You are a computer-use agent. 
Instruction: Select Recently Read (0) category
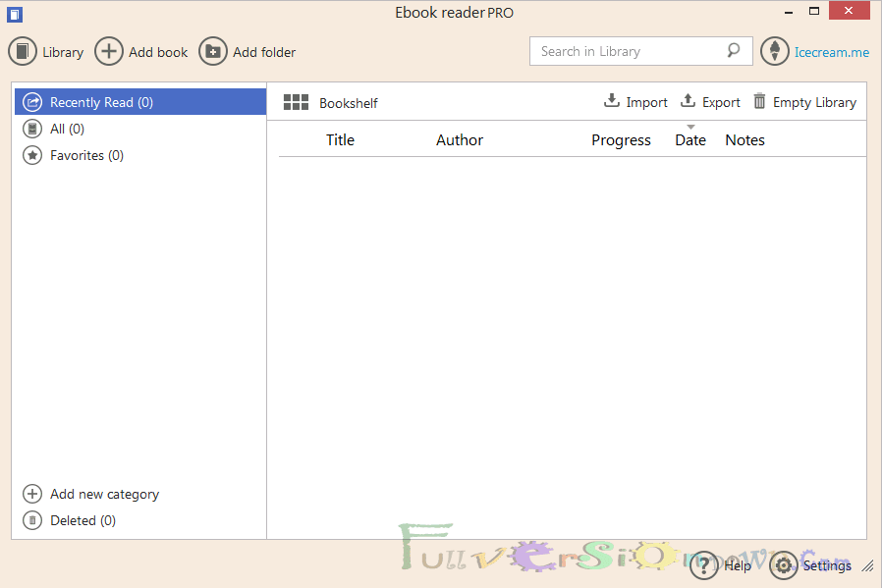coord(140,102)
